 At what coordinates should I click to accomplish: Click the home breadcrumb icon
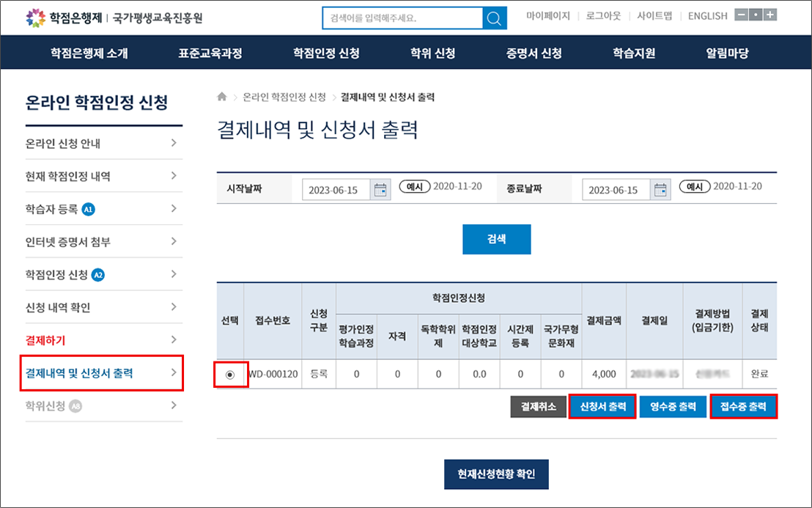(x=222, y=97)
